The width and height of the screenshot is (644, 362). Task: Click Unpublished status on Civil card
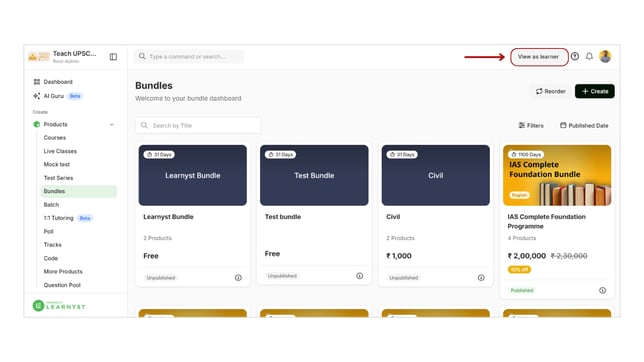tap(404, 278)
